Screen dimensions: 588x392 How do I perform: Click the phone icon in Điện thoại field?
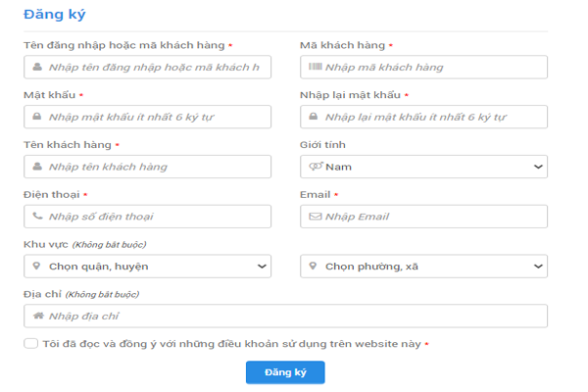37,217
